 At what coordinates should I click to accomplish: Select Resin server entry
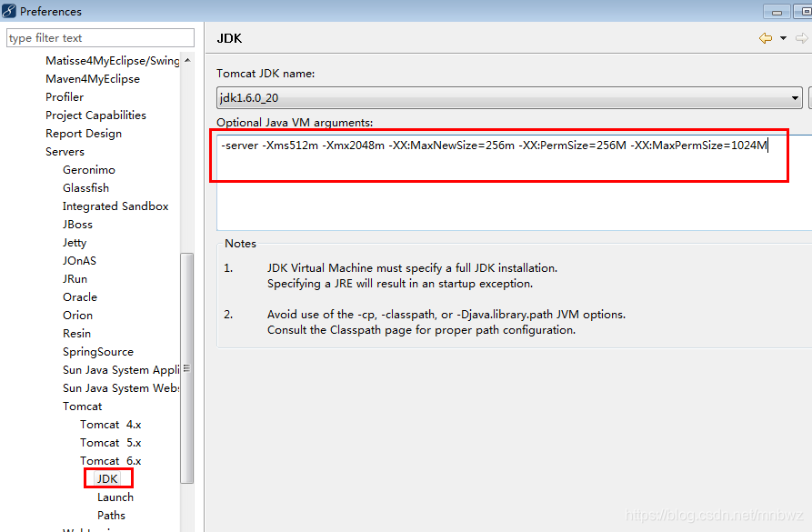tap(76, 333)
